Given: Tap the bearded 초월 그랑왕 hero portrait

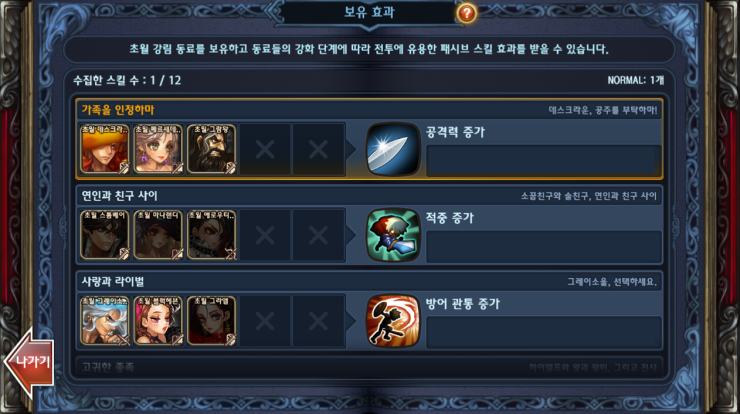Looking at the screenshot, I should coord(211,149).
